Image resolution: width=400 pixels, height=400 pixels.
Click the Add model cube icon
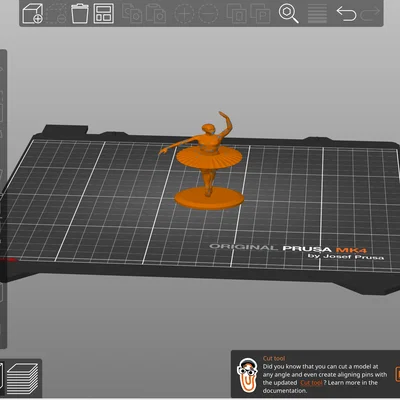(32, 14)
